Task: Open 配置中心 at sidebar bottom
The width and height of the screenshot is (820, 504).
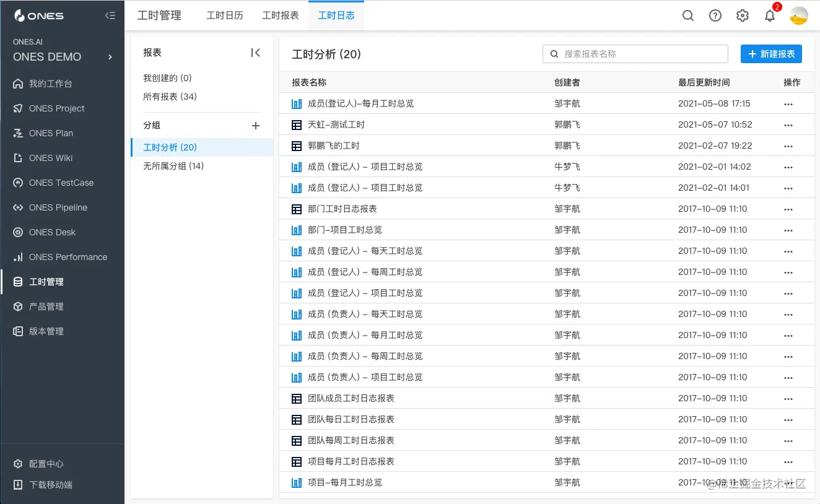Action: 46,464
